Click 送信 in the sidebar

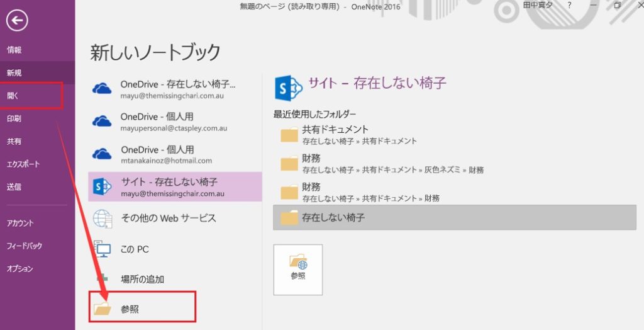pyautogui.click(x=14, y=187)
